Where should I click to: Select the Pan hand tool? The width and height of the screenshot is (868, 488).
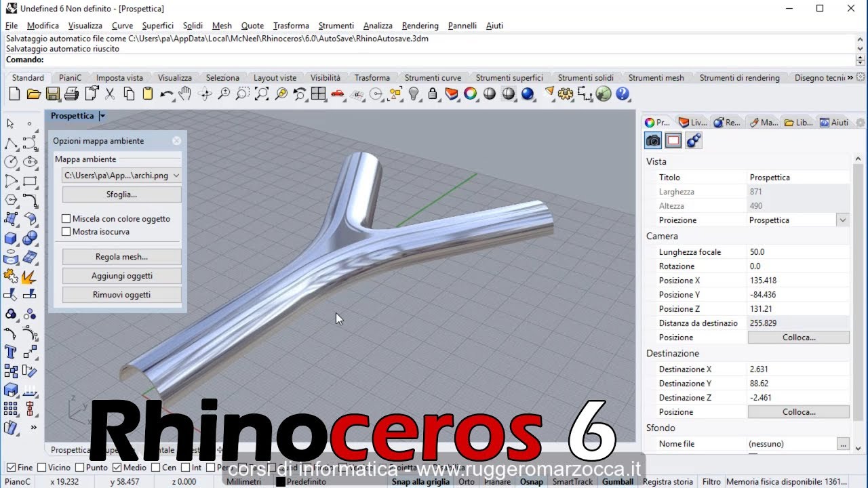pyautogui.click(x=185, y=94)
